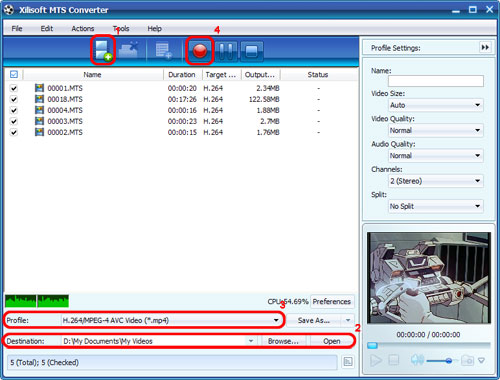Start conversion with the red record button

[200, 51]
